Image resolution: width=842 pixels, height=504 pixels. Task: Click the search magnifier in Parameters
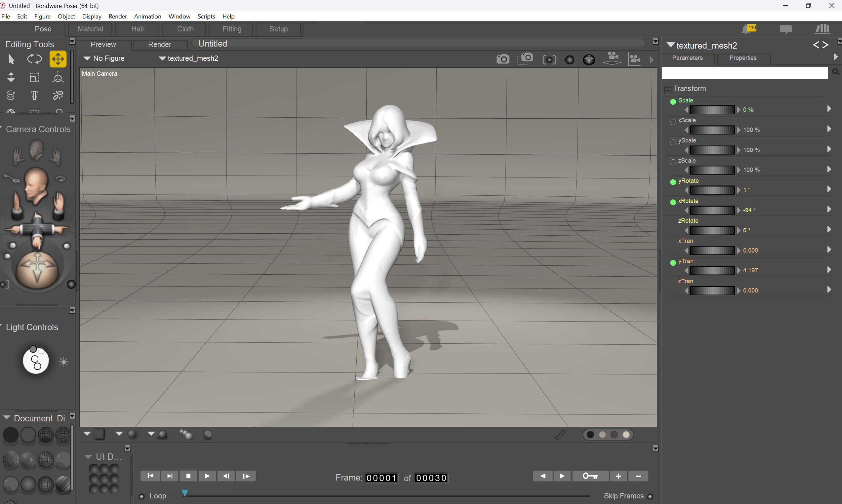(x=835, y=72)
